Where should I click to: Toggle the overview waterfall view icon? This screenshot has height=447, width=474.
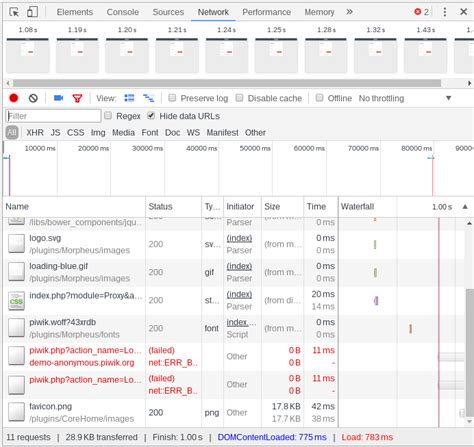tap(149, 98)
